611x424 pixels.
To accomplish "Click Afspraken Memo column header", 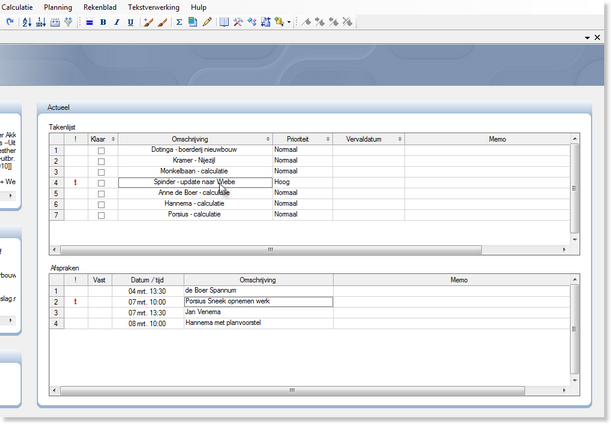I will tap(452, 280).
